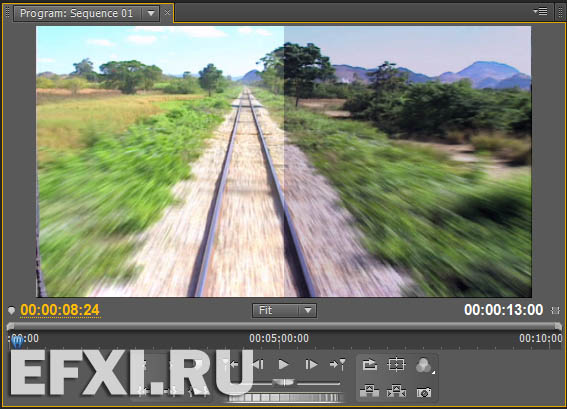
Task: Click the small icon right of duration 00:00:13:00
Action: (555, 311)
